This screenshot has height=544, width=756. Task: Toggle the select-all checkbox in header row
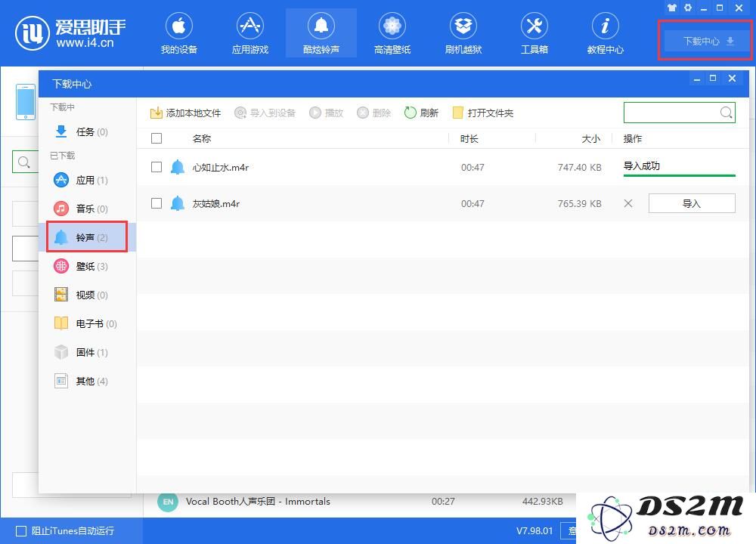coord(156,138)
